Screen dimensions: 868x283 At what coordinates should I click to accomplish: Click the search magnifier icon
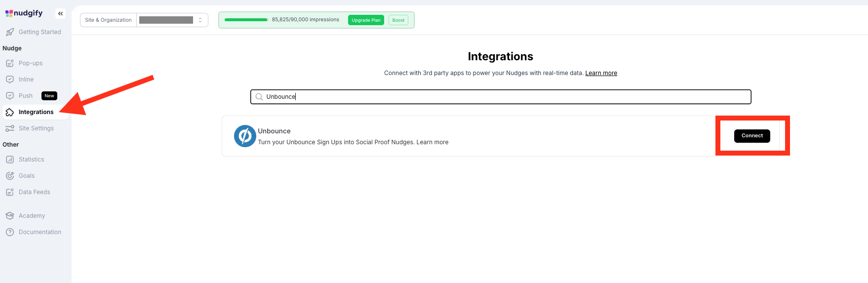[259, 97]
